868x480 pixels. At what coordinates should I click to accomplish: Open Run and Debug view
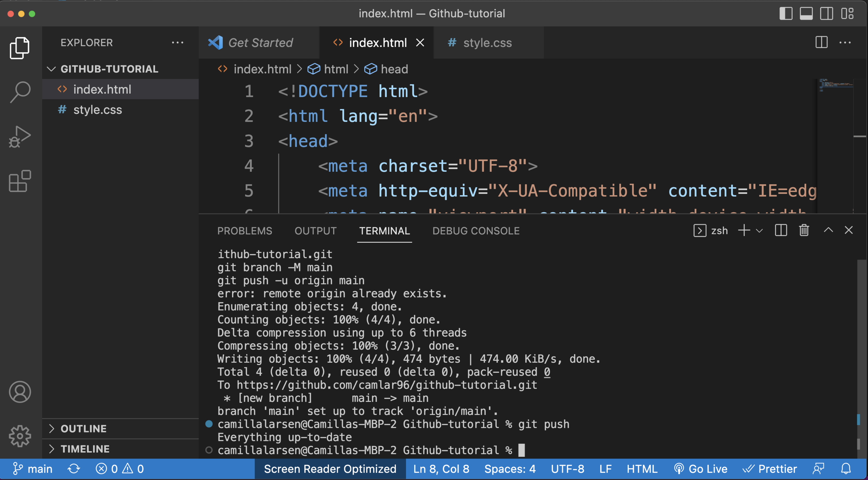tap(20, 137)
